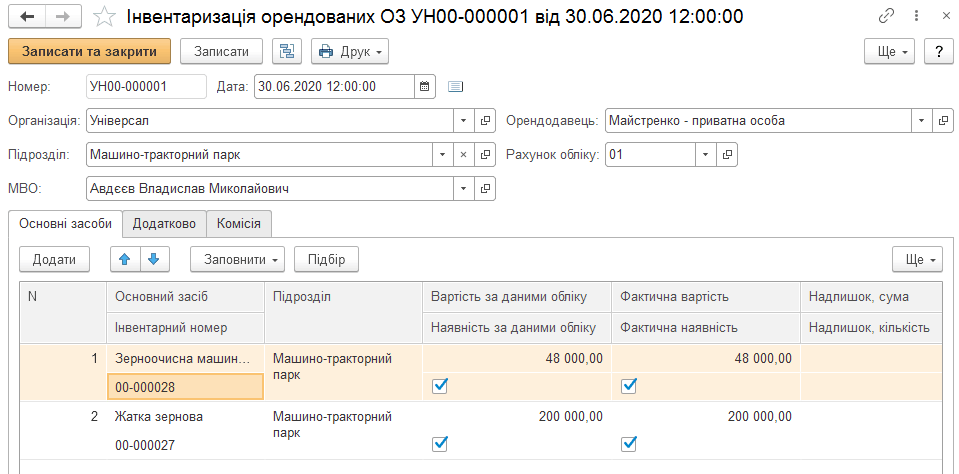
Task: Click Основний засіб column header
Action: (x=185, y=297)
